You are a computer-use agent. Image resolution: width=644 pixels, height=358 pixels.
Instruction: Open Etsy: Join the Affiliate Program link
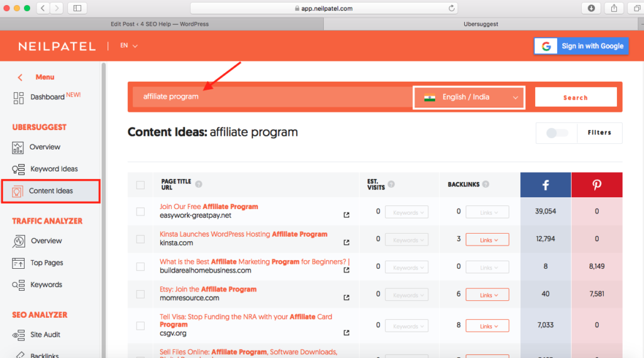pos(208,289)
